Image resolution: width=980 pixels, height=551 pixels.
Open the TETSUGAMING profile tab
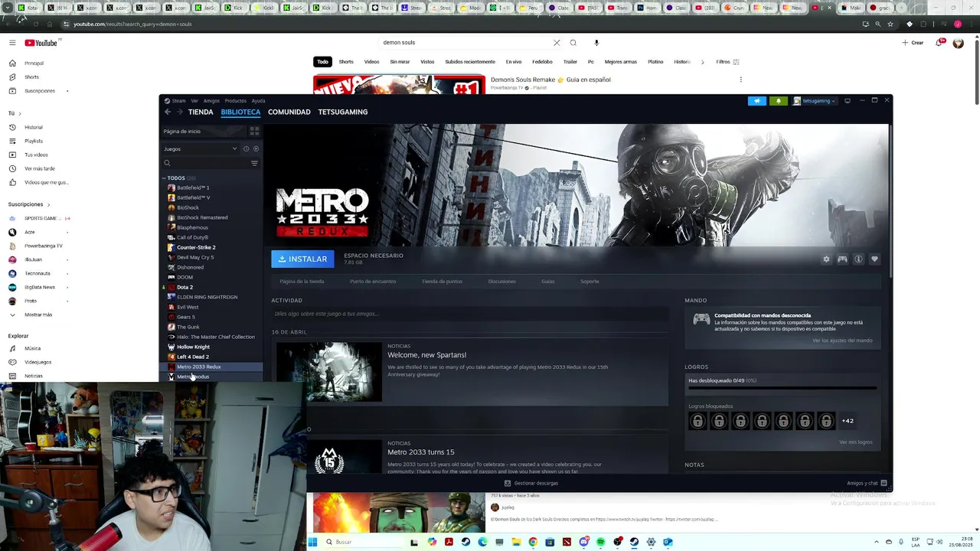343,112
